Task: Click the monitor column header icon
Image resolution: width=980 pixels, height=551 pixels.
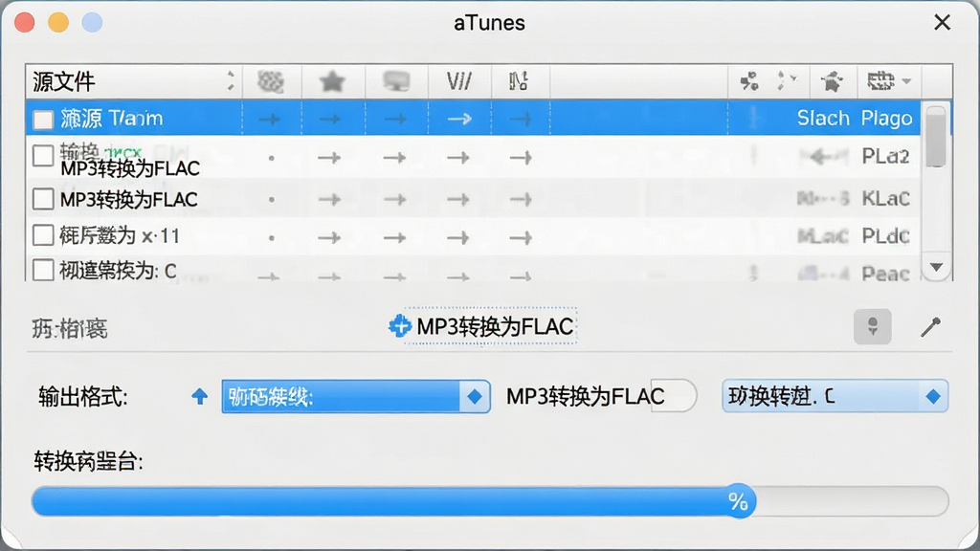Action: click(x=396, y=81)
